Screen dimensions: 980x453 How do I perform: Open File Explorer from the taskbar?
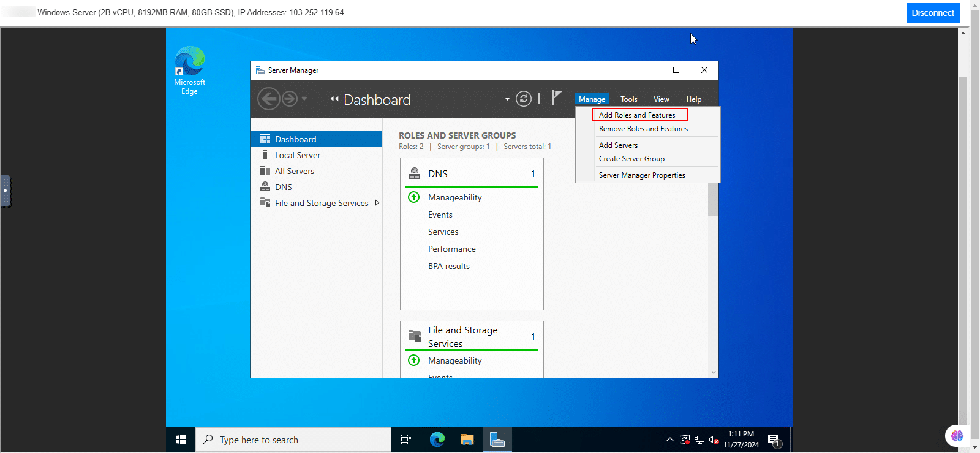point(467,440)
